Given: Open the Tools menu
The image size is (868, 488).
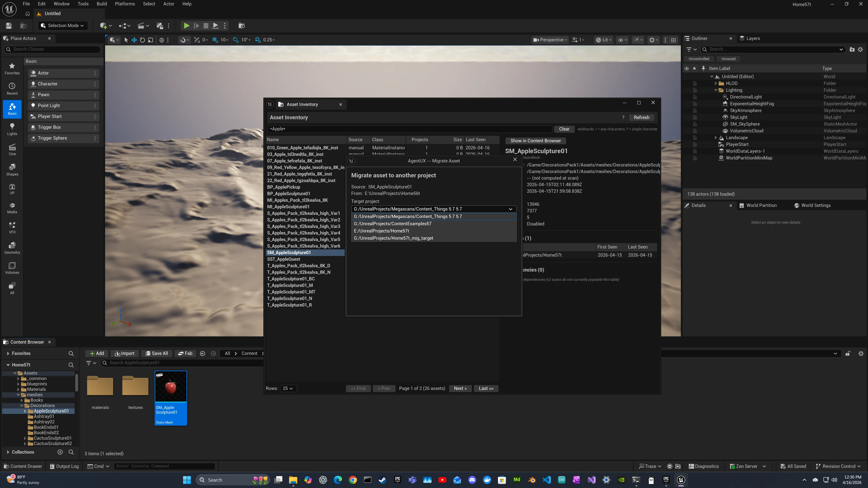Looking at the screenshot, I should point(83,4).
